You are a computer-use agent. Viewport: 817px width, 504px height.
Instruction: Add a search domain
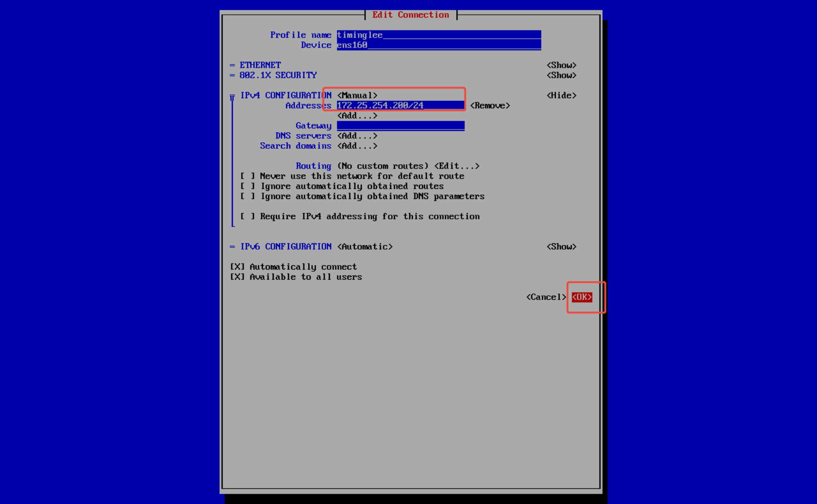click(357, 146)
